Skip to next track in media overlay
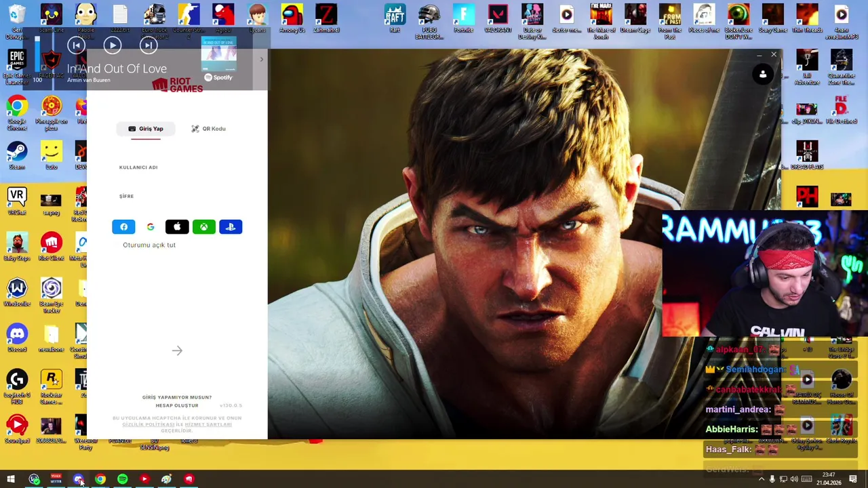Screen dimensions: 868x488 (148, 45)
